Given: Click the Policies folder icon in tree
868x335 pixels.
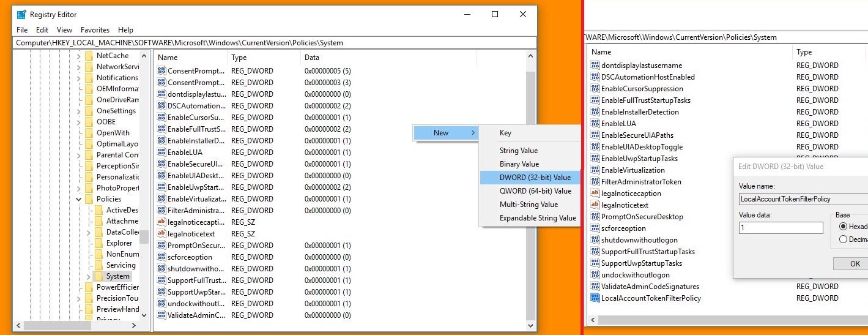Looking at the screenshot, I should pos(89,199).
